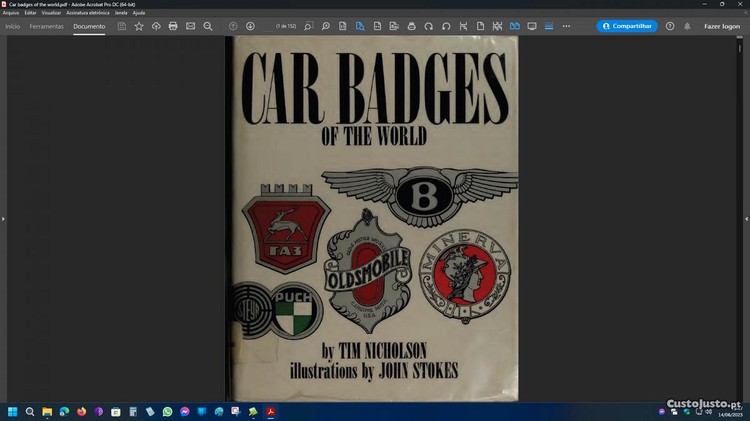The height and width of the screenshot is (421, 750).
Task: Send file by email envelope icon
Action: pyautogui.click(x=190, y=26)
